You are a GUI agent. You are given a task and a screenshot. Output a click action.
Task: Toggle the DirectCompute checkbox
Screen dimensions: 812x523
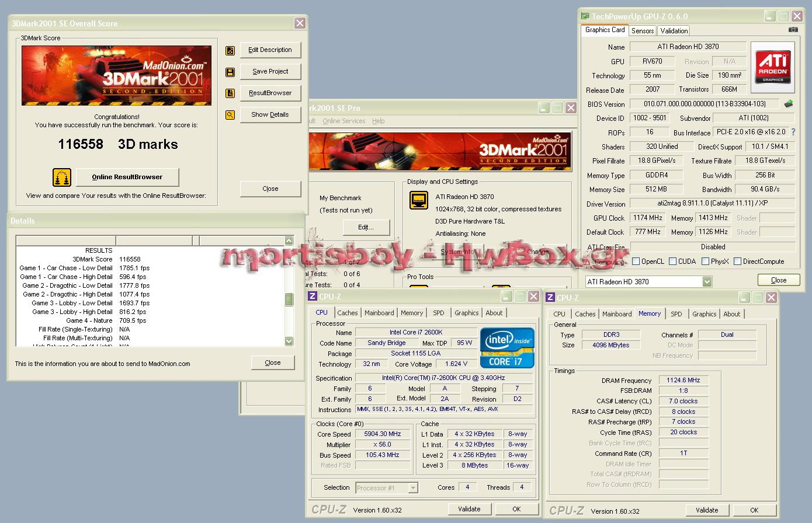[737, 261]
